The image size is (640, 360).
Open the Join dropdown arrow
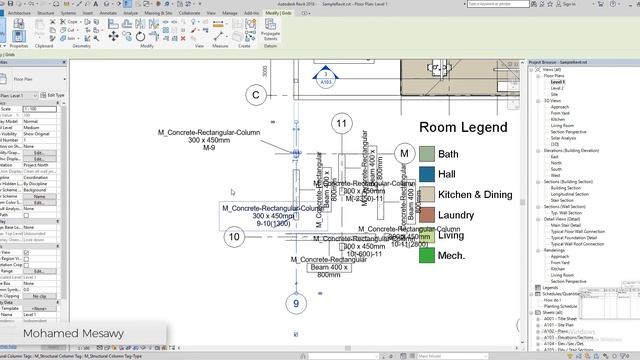[78, 38]
